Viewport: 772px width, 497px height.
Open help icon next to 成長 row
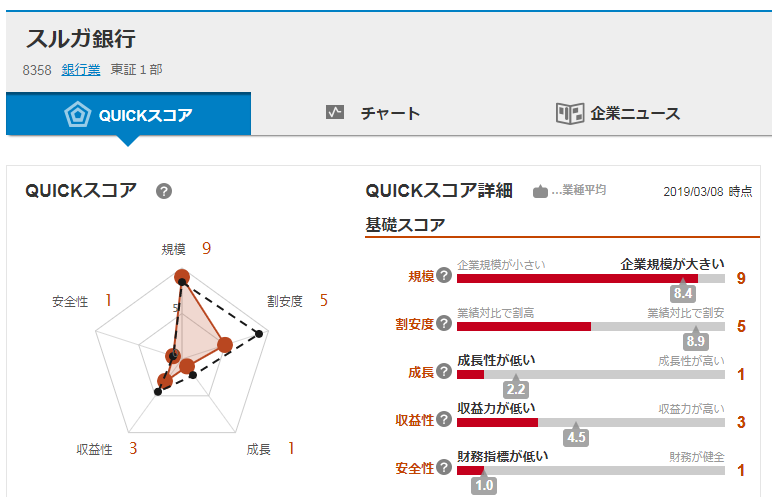click(x=444, y=371)
